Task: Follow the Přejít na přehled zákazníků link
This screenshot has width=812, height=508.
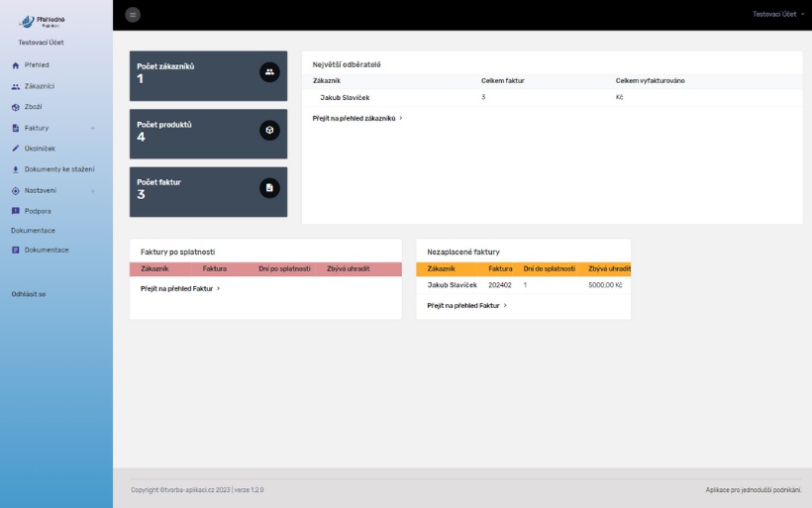Action: tap(356, 118)
